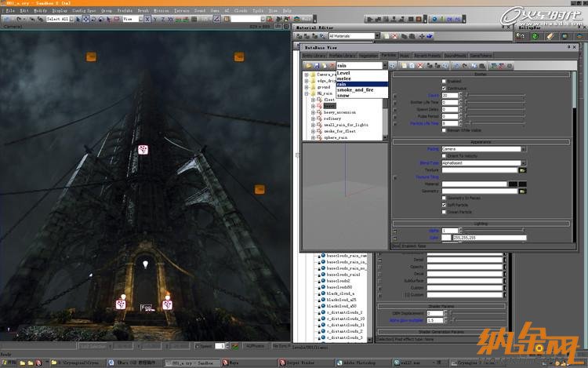
Task: Browse for Texture with the folder icon
Action: coord(523,169)
